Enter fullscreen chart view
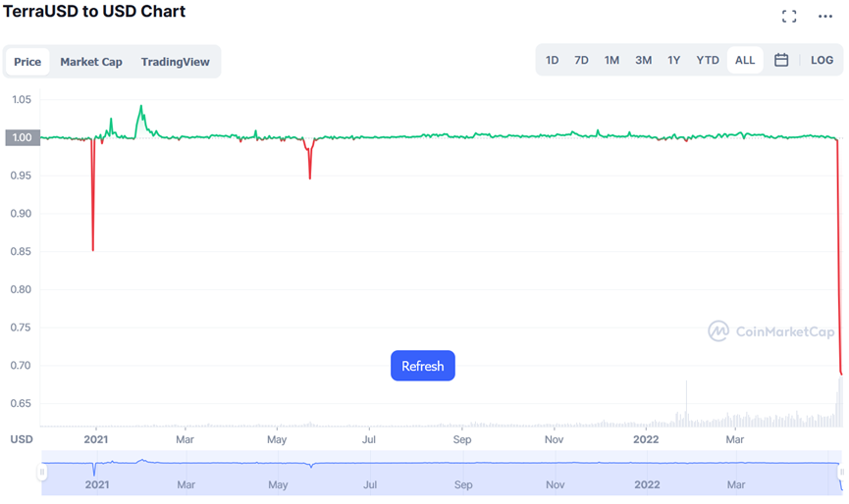The image size is (849, 504). pyautogui.click(x=789, y=16)
